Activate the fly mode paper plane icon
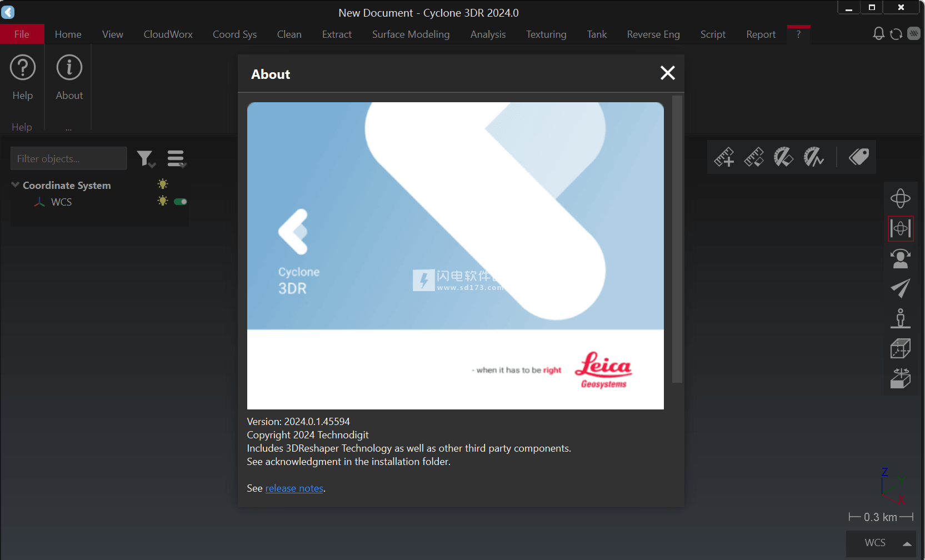Image resolution: width=925 pixels, height=560 pixels. (x=901, y=288)
